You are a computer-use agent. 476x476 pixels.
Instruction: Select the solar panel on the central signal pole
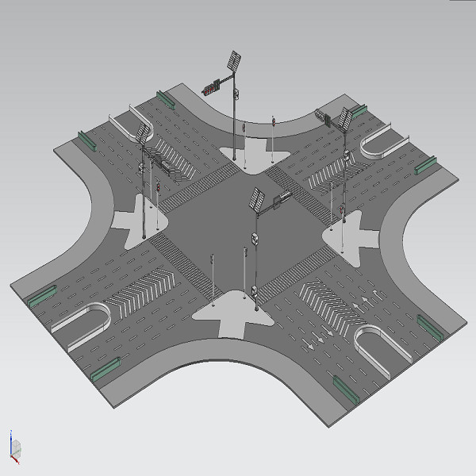click(x=257, y=198)
